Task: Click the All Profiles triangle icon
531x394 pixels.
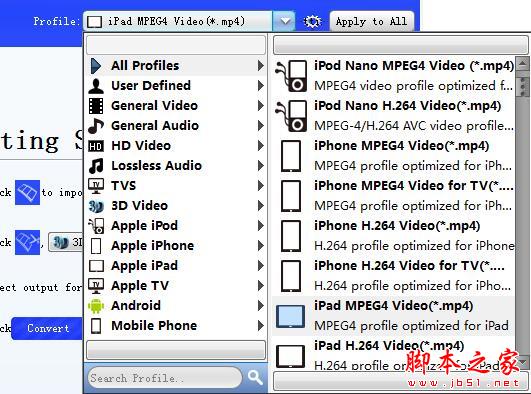Action: tap(96, 66)
